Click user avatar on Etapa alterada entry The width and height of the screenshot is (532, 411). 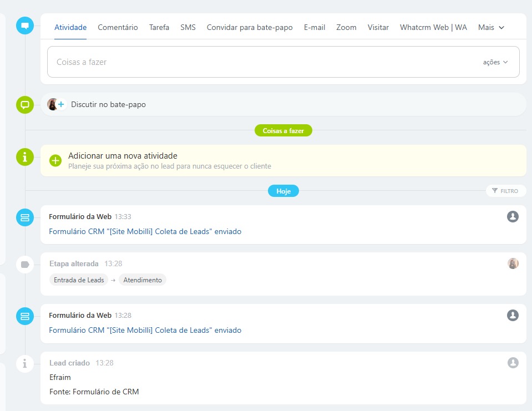(x=513, y=263)
